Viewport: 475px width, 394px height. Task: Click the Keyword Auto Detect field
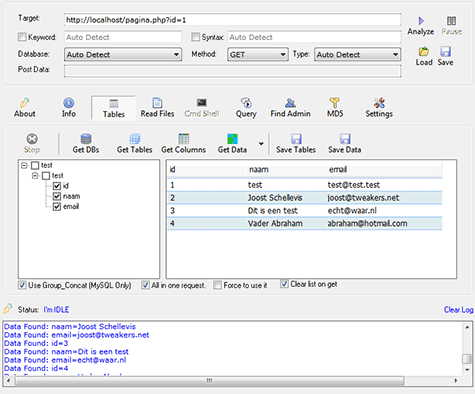tap(123, 37)
